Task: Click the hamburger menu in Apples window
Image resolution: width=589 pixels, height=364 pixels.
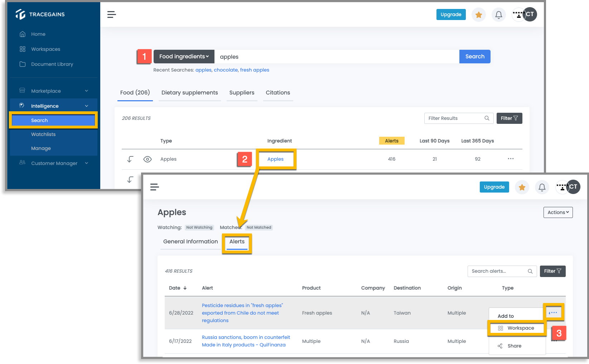Action: tap(155, 187)
